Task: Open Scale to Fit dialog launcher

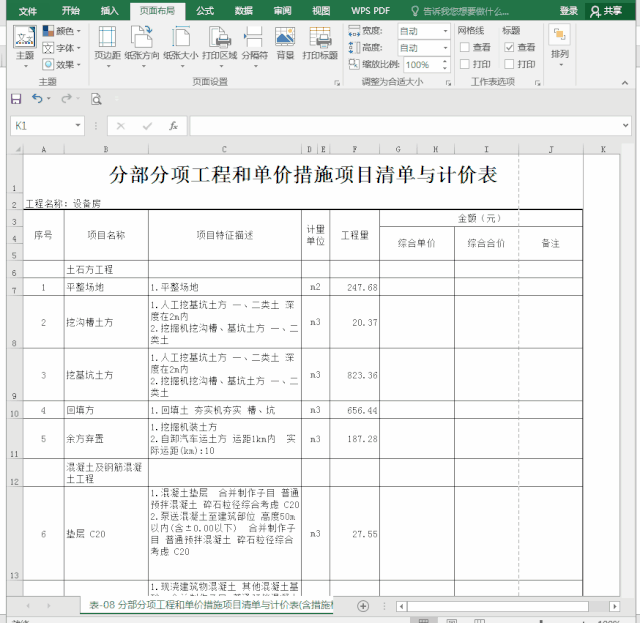Action: click(x=448, y=83)
